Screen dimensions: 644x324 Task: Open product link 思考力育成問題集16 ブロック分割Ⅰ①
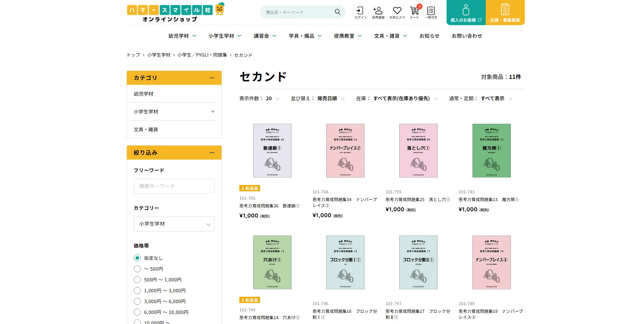click(345, 314)
